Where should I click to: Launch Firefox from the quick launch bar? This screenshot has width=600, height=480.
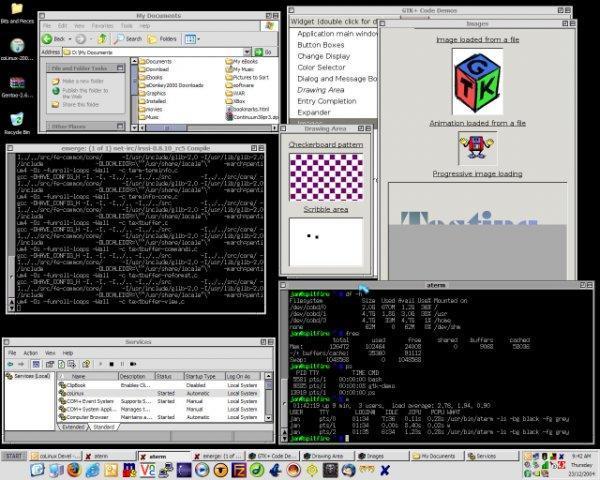pyautogui.click(x=74, y=470)
